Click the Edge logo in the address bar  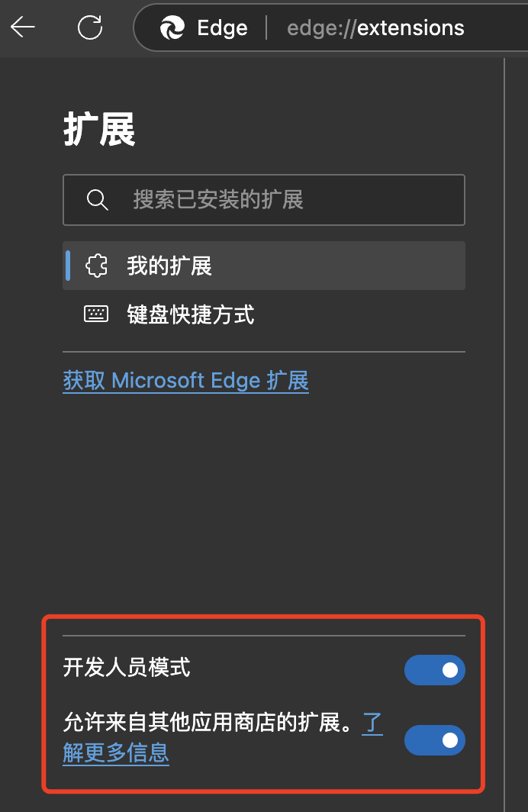pos(172,27)
